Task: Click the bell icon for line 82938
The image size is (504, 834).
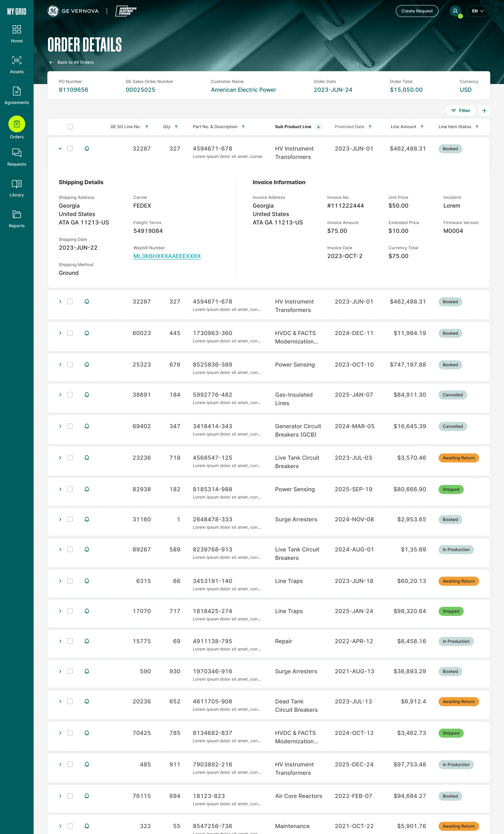Action: (x=87, y=489)
